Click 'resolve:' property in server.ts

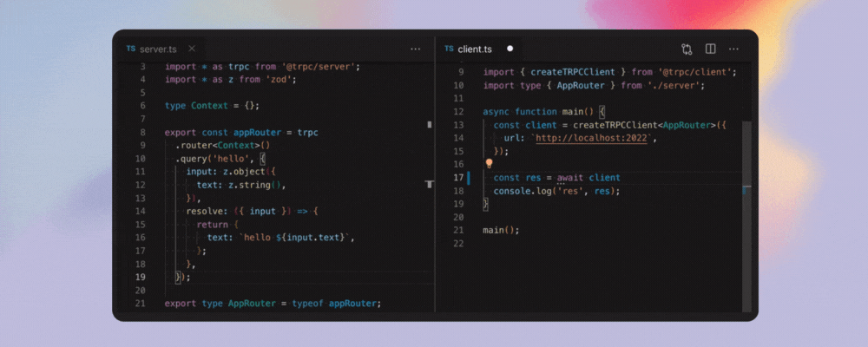207,212
